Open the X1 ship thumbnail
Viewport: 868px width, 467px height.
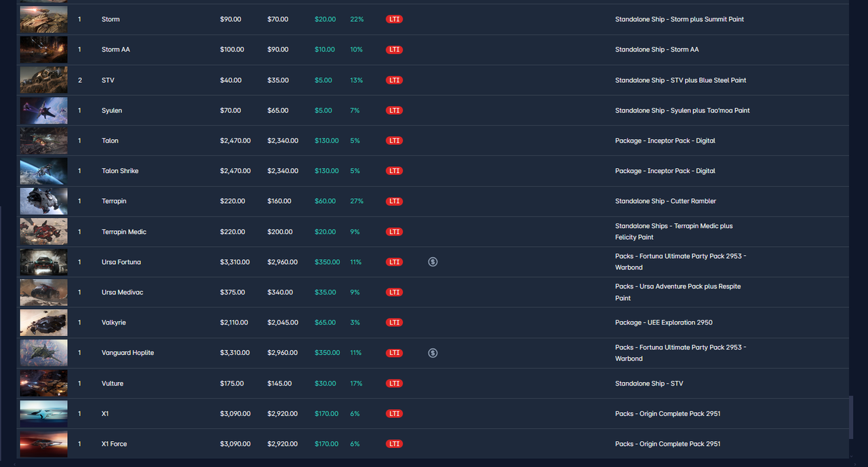pos(43,413)
